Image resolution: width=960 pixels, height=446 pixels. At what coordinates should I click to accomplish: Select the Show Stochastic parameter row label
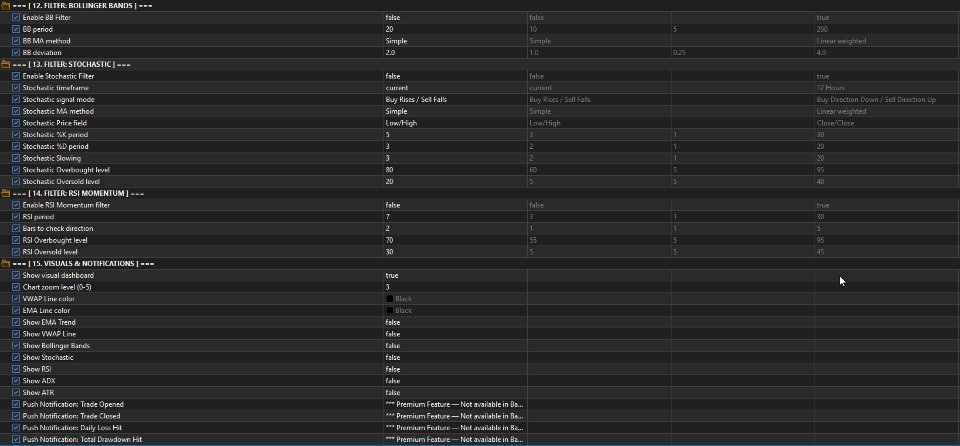[x=48, y=357]
